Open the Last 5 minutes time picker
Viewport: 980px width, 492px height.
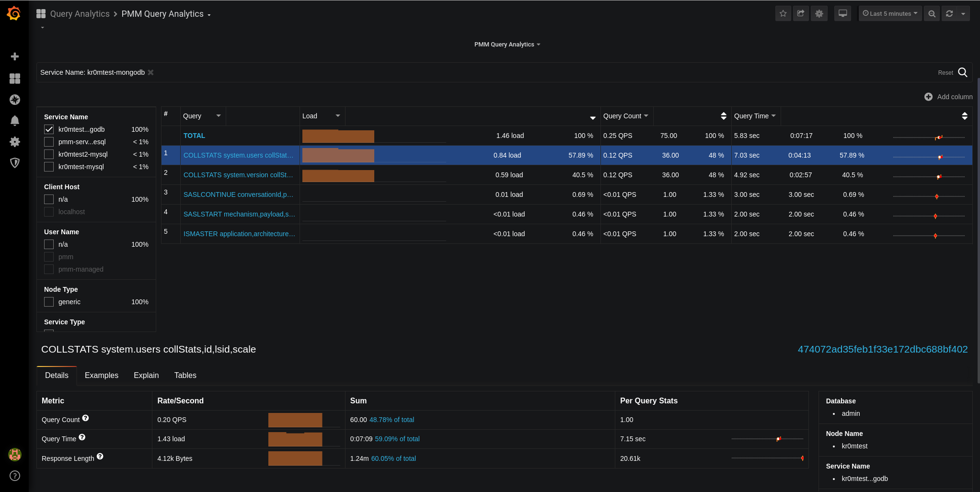(x=890, y=13)
